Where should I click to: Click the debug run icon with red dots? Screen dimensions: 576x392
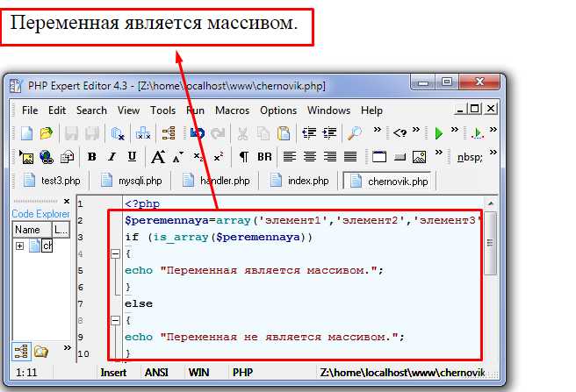477,133
